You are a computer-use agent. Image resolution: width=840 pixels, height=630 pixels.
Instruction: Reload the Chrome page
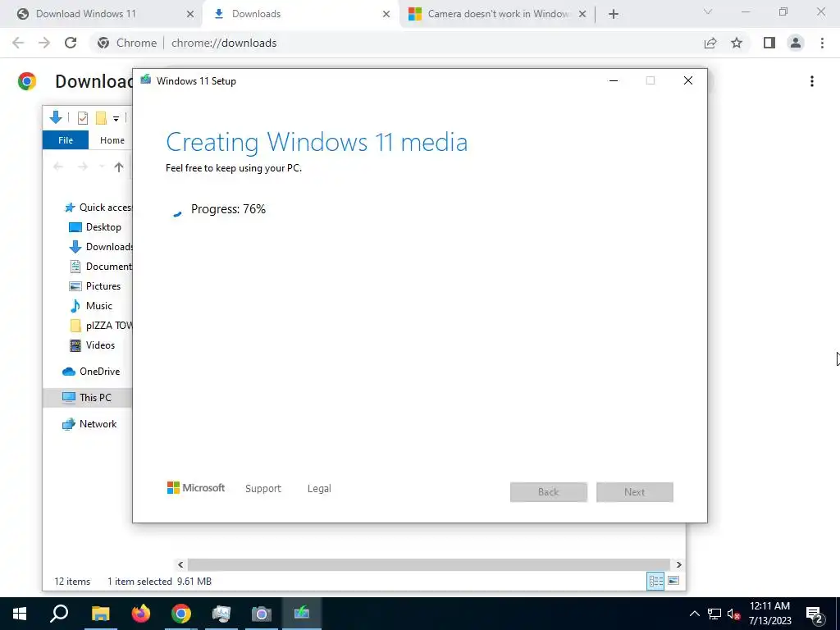point(71,43)
